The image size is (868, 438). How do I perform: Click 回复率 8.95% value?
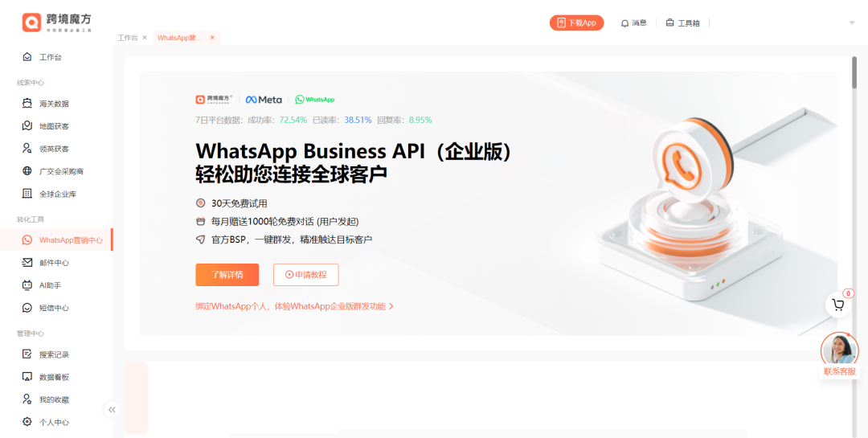(x=420, y=120)
